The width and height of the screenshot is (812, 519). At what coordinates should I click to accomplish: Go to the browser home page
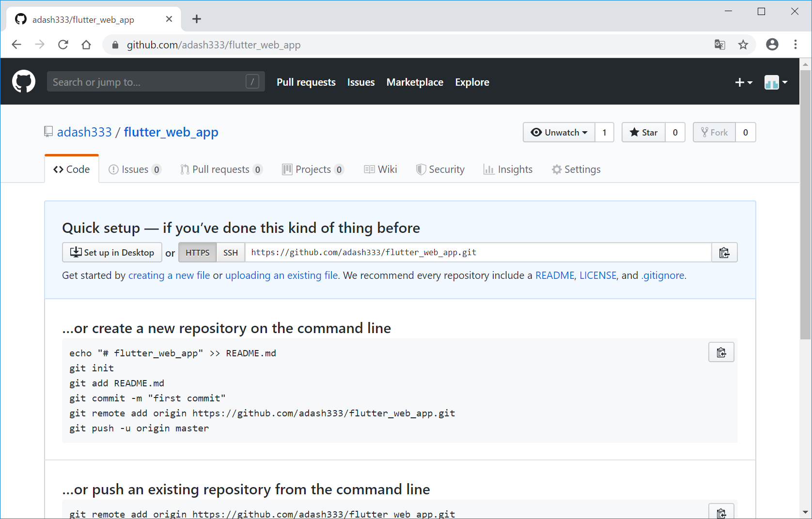[x=86, y=45]
